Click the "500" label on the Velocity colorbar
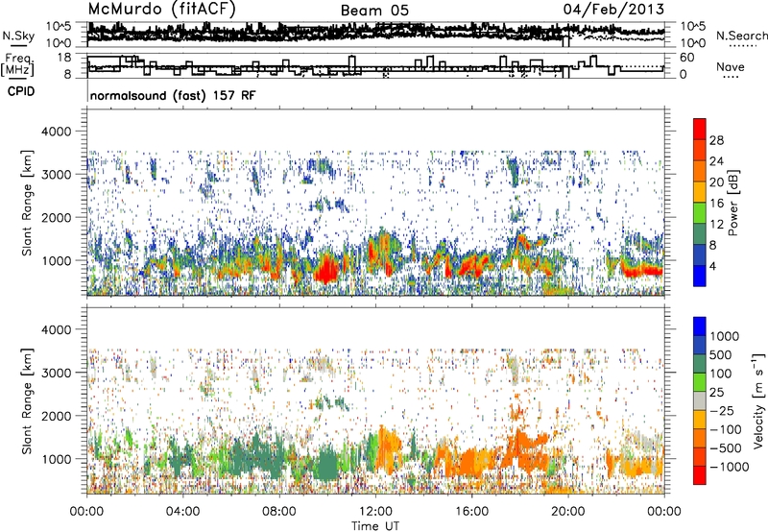 721,355
